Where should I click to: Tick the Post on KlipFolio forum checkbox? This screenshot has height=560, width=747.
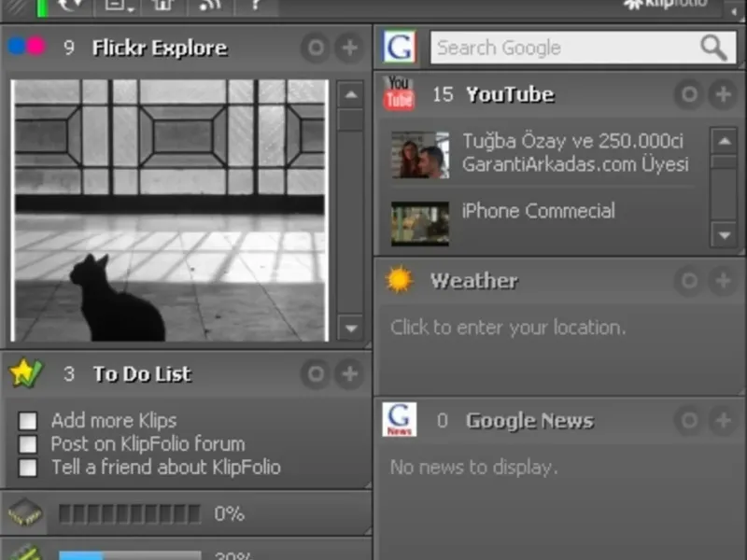pos(28,444)
